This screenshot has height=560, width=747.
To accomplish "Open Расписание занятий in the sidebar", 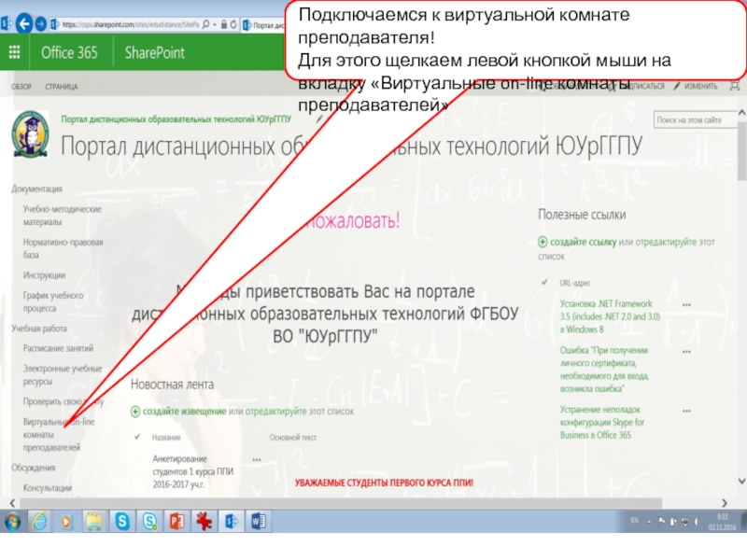I will pyautogui.click(x=58, y=348).
